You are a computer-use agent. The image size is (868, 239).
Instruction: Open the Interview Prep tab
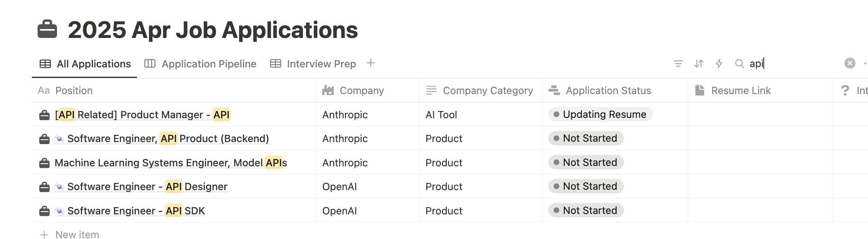(x=313, y=64)
